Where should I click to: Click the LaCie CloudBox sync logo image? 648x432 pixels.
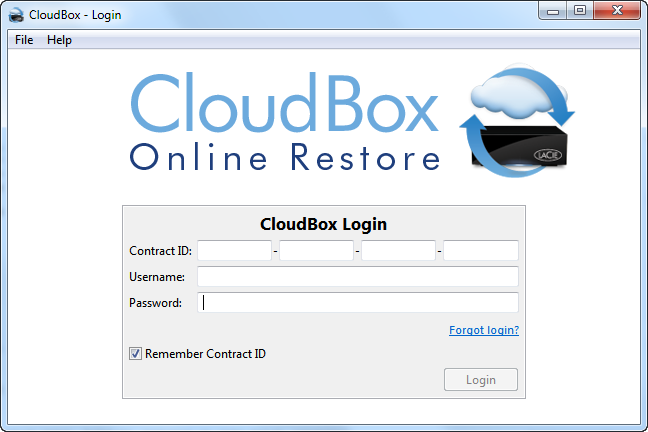tap(517, 120)
